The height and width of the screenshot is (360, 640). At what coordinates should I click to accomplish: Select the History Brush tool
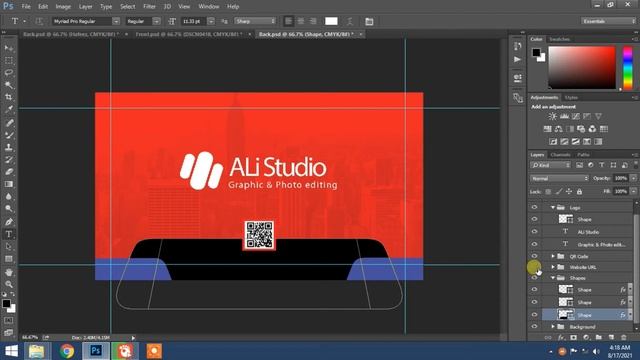click(9, 159)
